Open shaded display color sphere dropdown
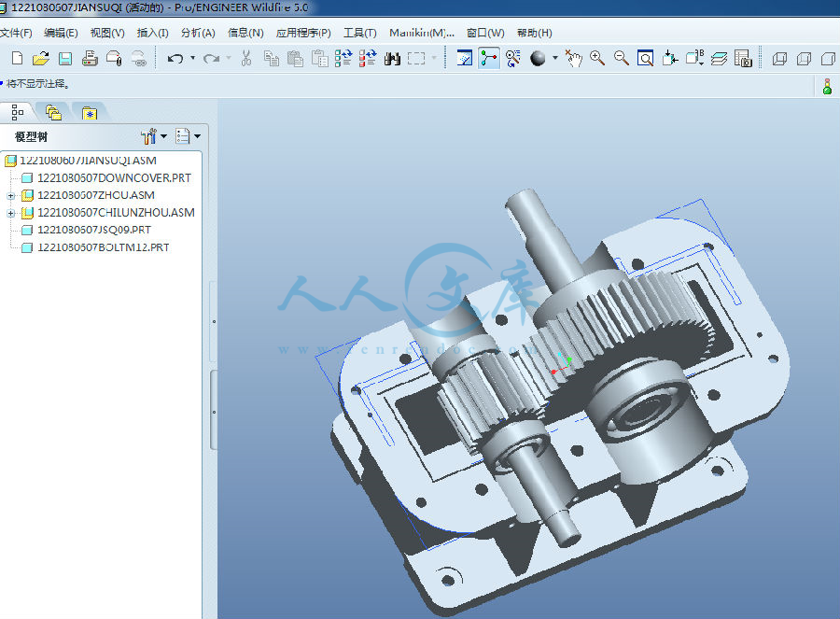The width and height of the screenshot is (840, 619). [555, 59]
